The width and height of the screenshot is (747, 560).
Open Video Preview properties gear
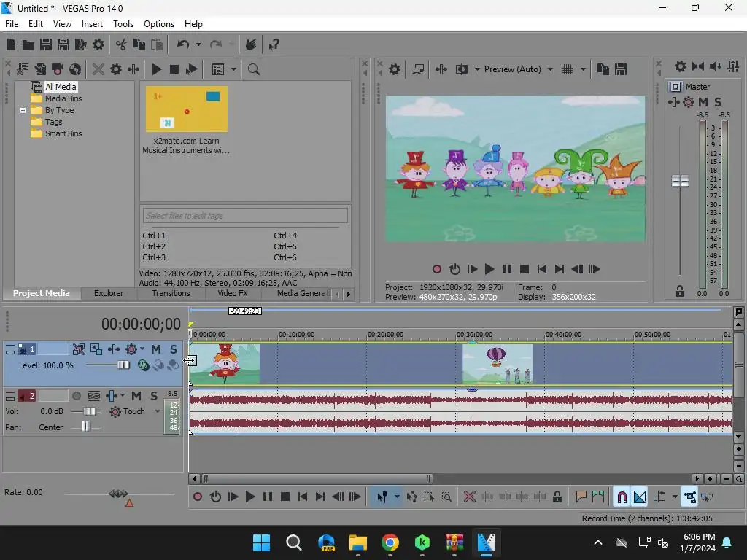[x=395, y=69]
